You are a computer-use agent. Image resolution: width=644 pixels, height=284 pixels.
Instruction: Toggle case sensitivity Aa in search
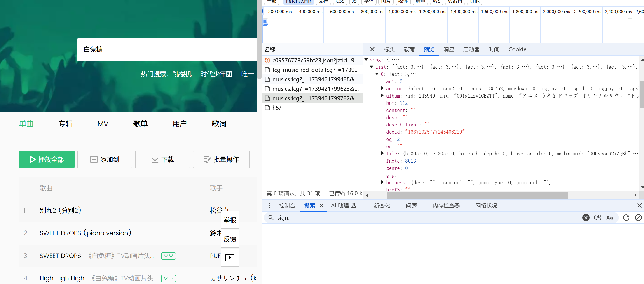click(610, 218)
